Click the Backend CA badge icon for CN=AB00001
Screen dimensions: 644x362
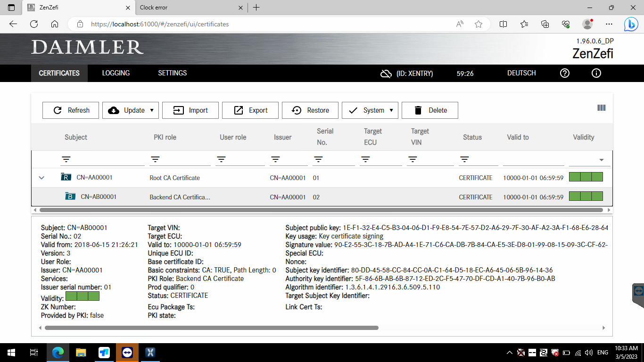[x=70, y=197]
